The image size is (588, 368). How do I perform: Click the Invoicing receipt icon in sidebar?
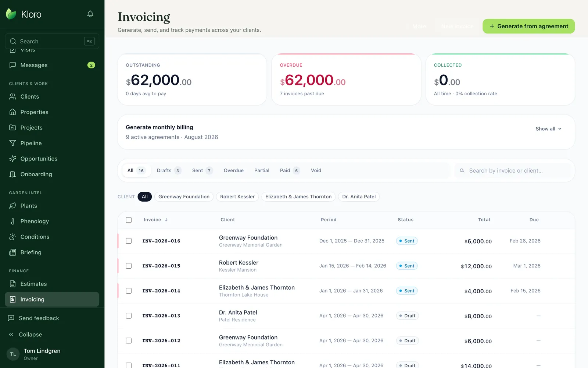click(x=12, y=299)
